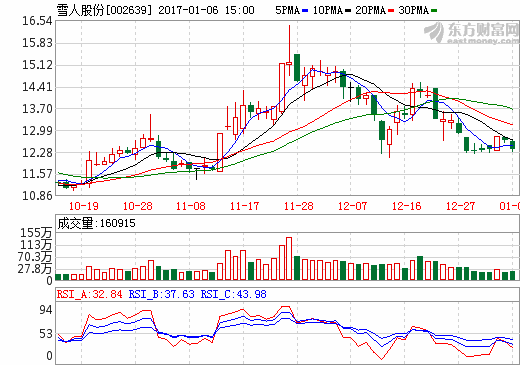Click the 10-28 date label

pyautogui.click(x=137, y=206)
